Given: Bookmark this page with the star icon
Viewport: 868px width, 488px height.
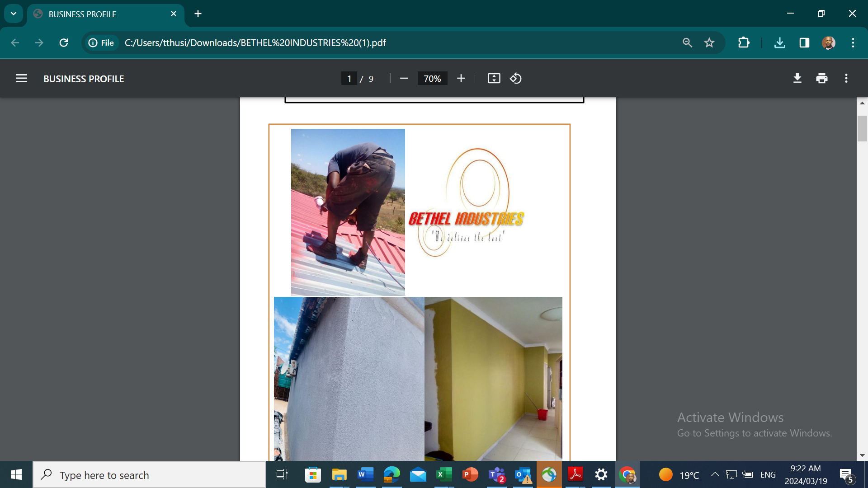Looking at the screenshot, I should click(x=709, y=43).
